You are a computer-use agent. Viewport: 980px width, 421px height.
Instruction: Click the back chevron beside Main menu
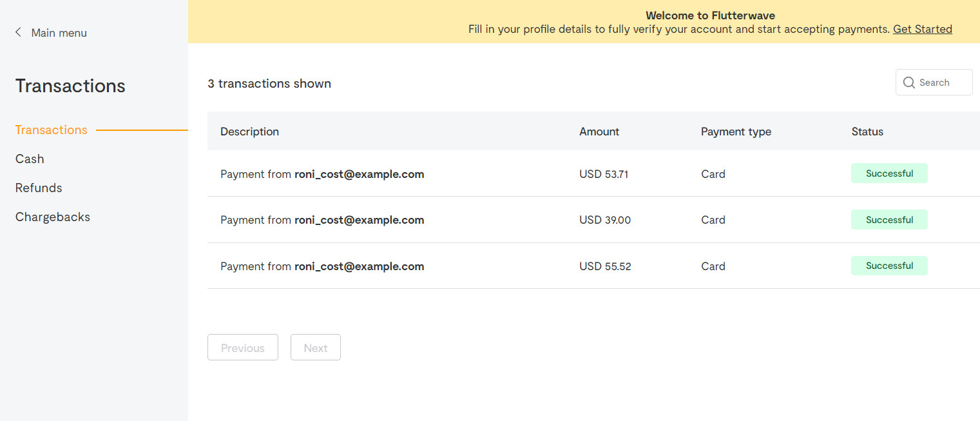pyautogui.click(x=18, y=32)
